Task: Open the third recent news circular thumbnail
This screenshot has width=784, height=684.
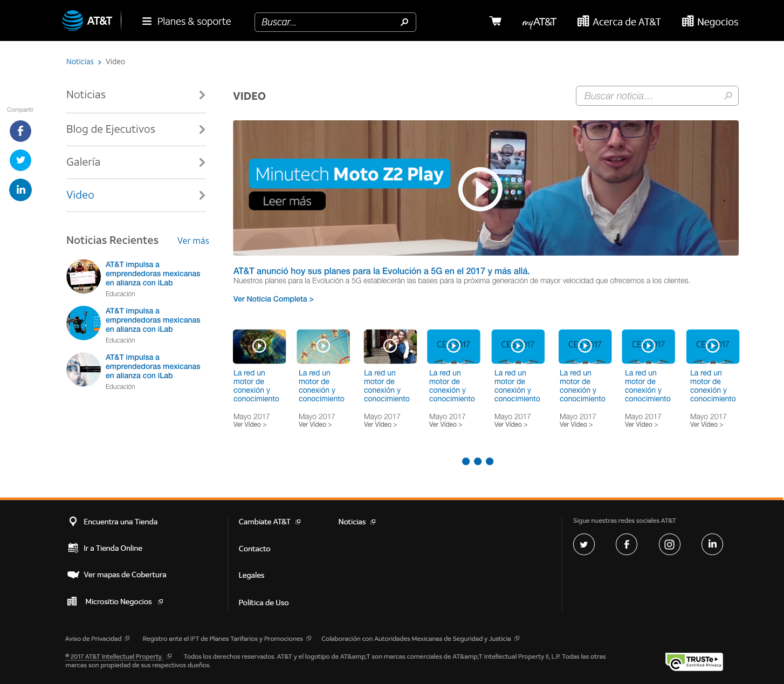Action: pos(84,370)
